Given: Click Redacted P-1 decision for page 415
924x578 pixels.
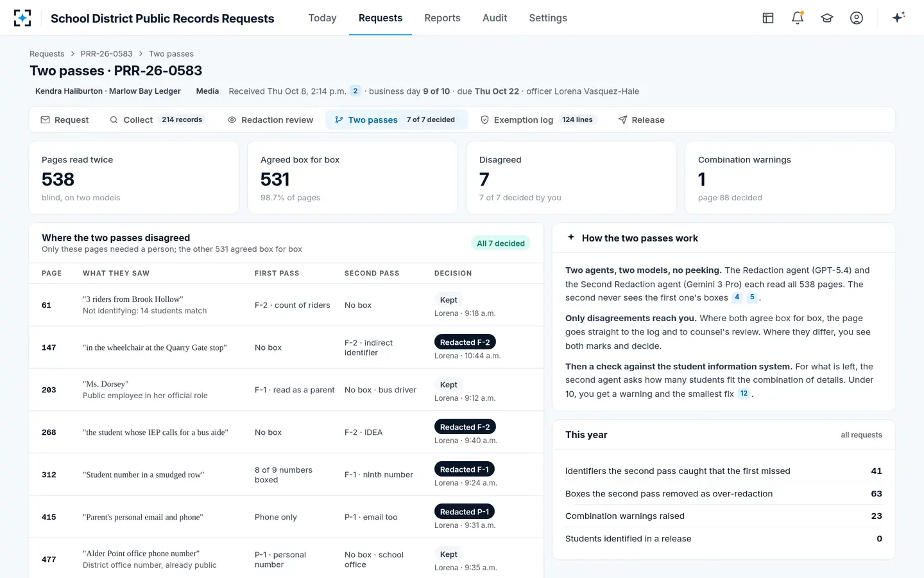Looking at the screenshot, I should tap(465, 512).
